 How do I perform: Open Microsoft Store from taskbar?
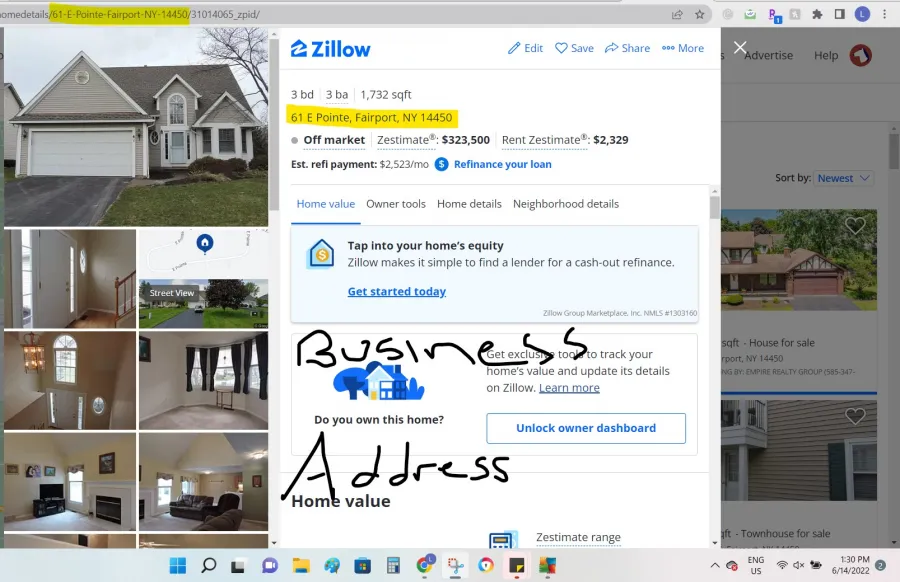(362, 566)
